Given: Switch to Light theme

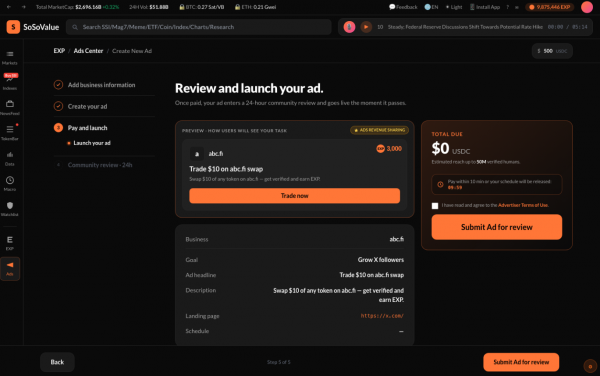Looking at the screenshot, I should click(x=454, y=7).
